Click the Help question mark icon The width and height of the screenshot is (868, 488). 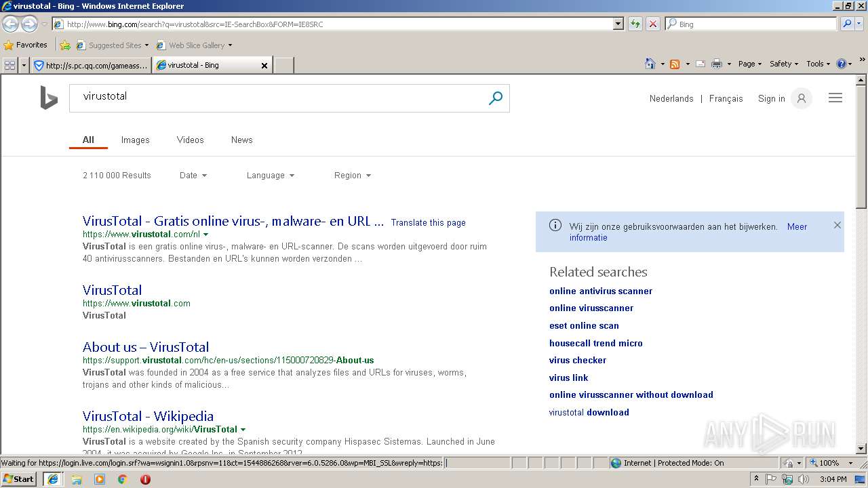click(x=842, y=64)
